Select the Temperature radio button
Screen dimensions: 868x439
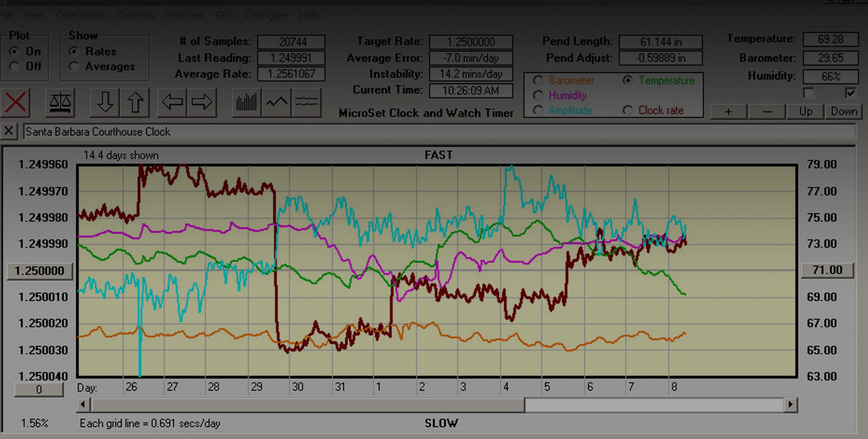(628, 80)
